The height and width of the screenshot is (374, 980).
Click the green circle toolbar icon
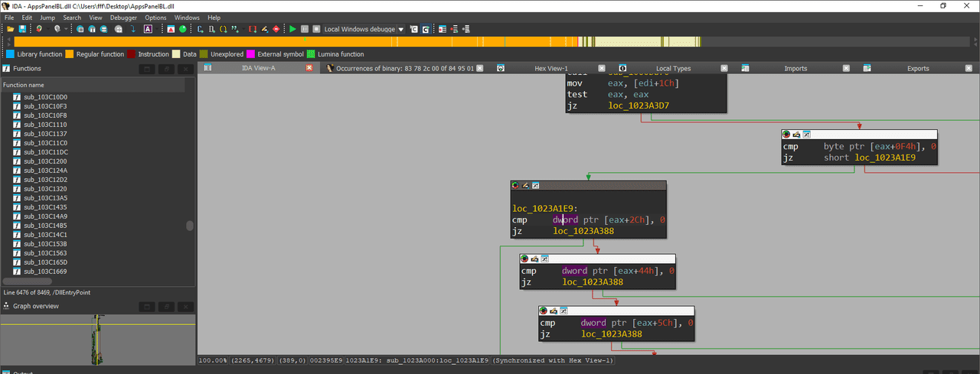tap(182, 29)
